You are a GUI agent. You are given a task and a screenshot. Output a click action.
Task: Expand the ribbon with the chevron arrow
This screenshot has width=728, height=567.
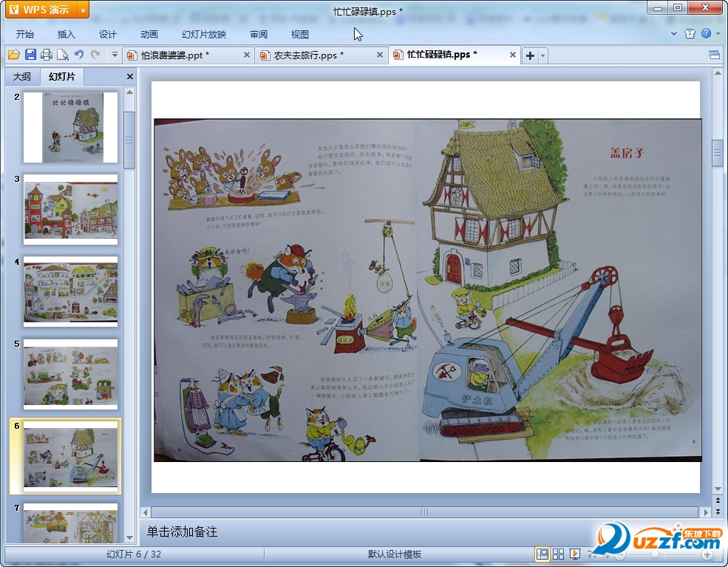tap(674, 33)
